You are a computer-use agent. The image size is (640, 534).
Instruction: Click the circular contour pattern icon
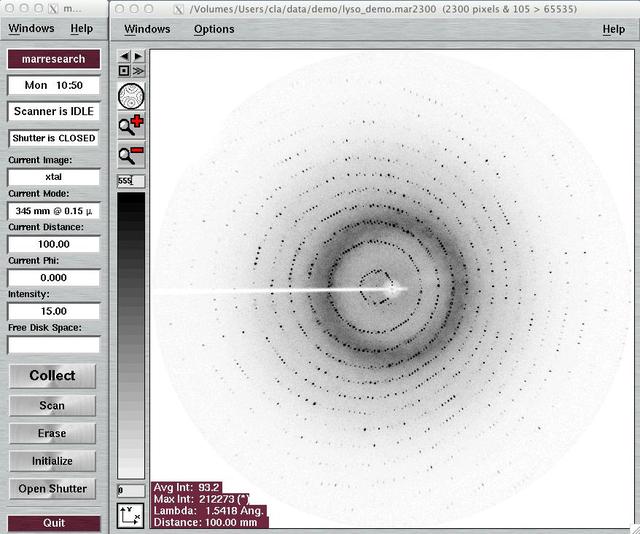coord(131,97)
